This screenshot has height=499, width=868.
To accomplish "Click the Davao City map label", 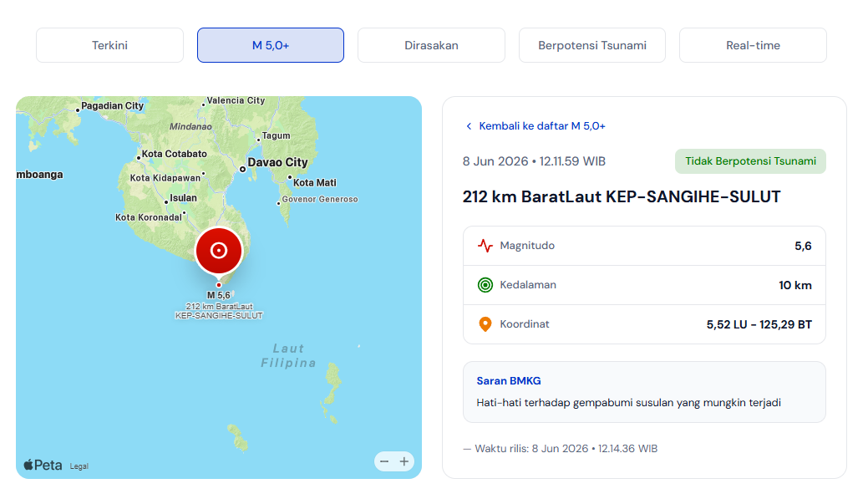I will 277,162.
